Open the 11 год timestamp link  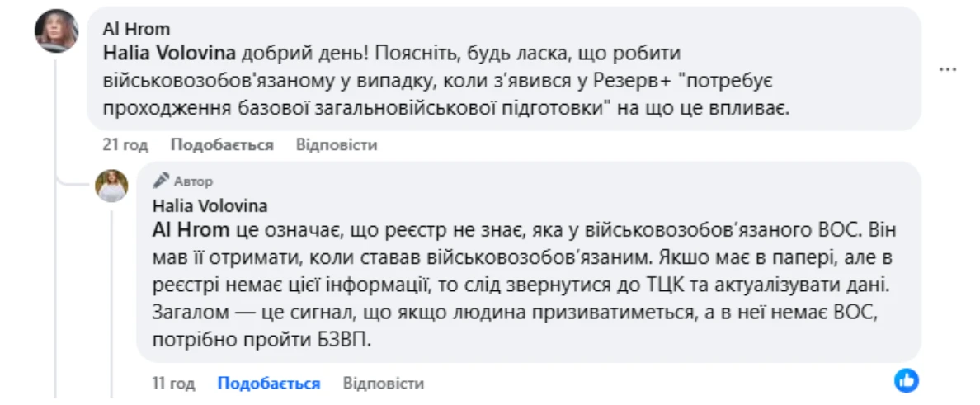point(173,384)
